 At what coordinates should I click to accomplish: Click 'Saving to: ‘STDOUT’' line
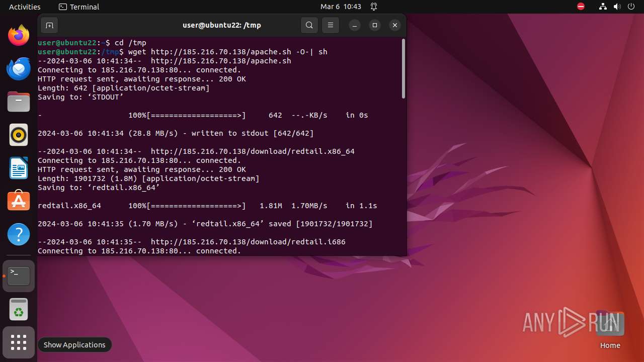[80, 97]
